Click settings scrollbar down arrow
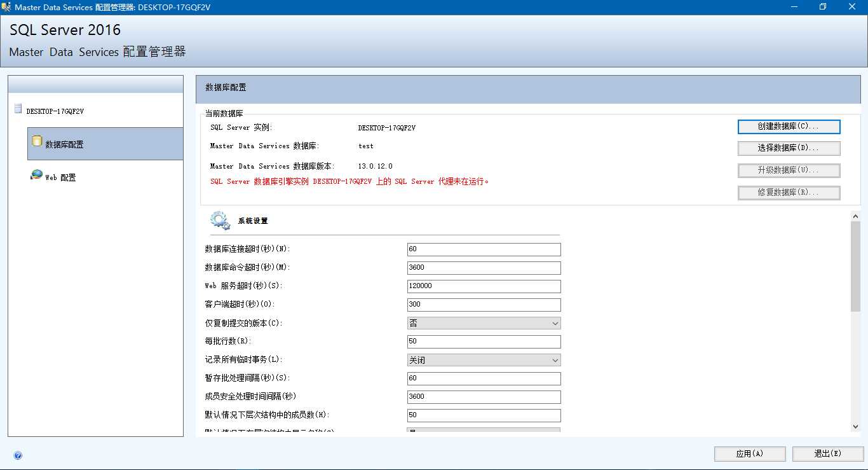This screenshot has height=470, width=868. (x=855, y=426)
